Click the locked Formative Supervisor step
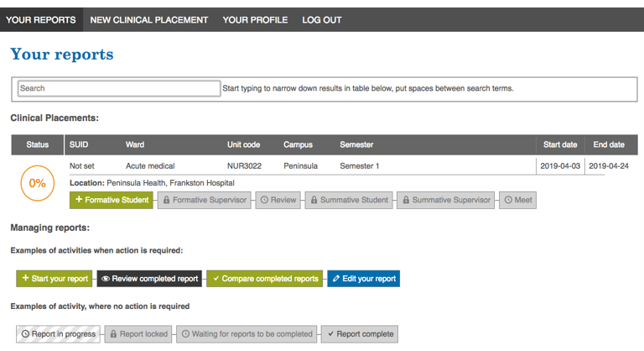The image size is (644, 351). point(204,200)
